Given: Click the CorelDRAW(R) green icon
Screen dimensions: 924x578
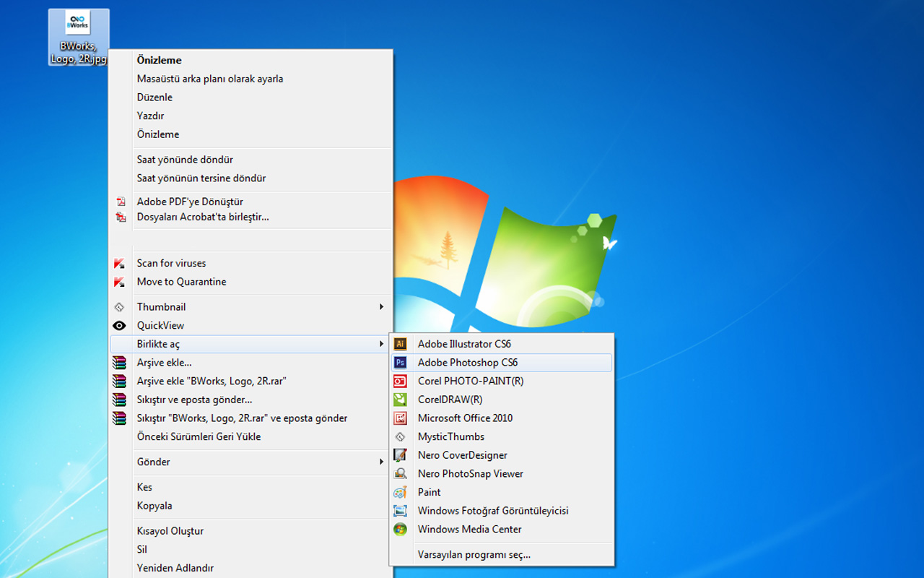Looking at the screenshot, I should point(400,400).
